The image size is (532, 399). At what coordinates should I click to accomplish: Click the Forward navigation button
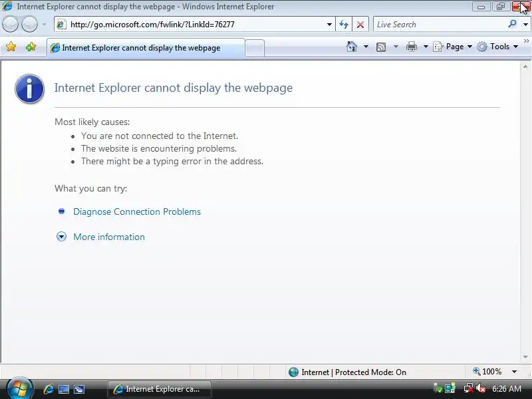click(x=29, y=25)
